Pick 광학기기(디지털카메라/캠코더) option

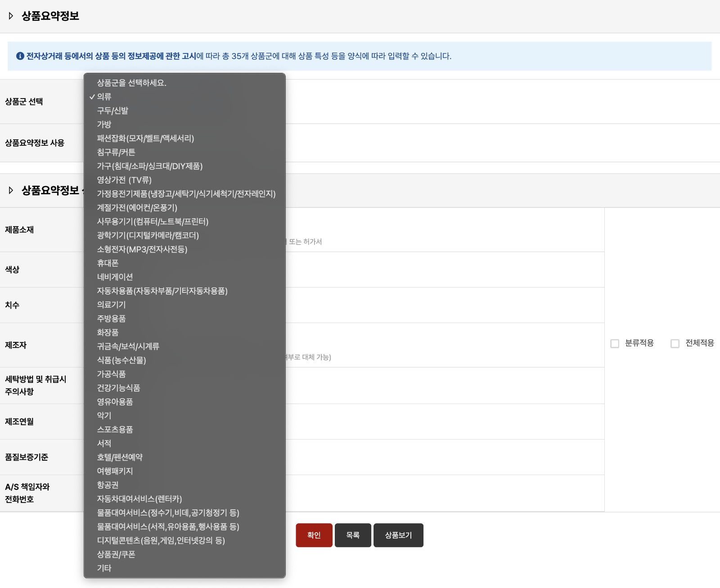184,235
